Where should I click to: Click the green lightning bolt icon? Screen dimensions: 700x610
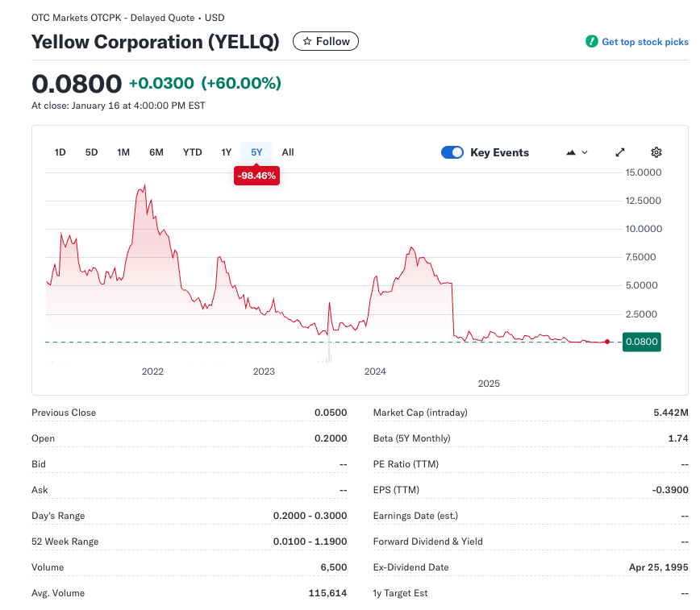pyautogui.click(x=592, y=42)
